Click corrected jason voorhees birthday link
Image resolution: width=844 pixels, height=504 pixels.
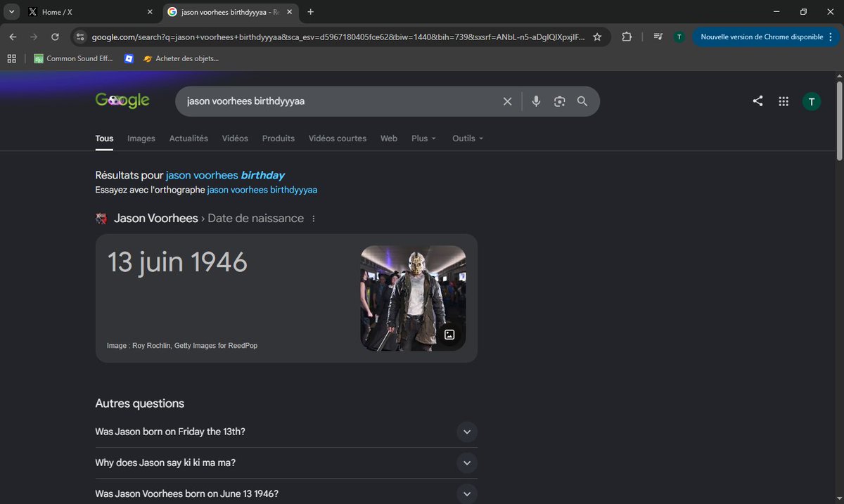pyautogui.click(x=225, y=175)
